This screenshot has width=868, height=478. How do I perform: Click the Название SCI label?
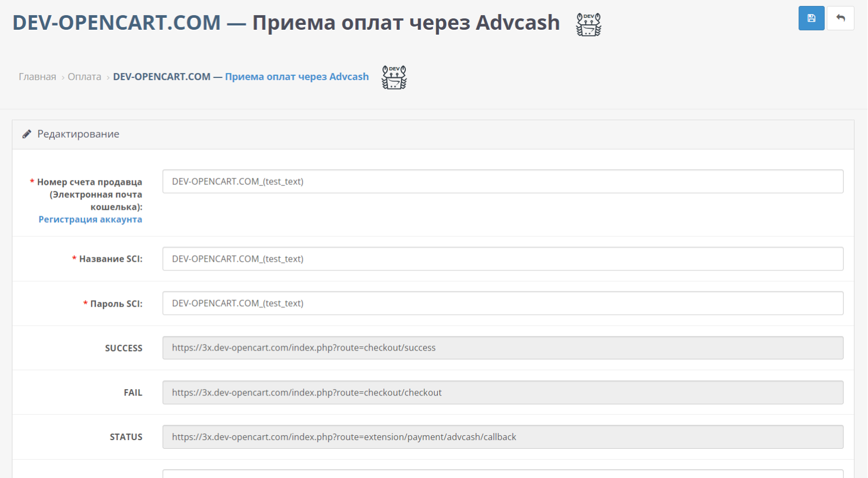tap(111, 259)
